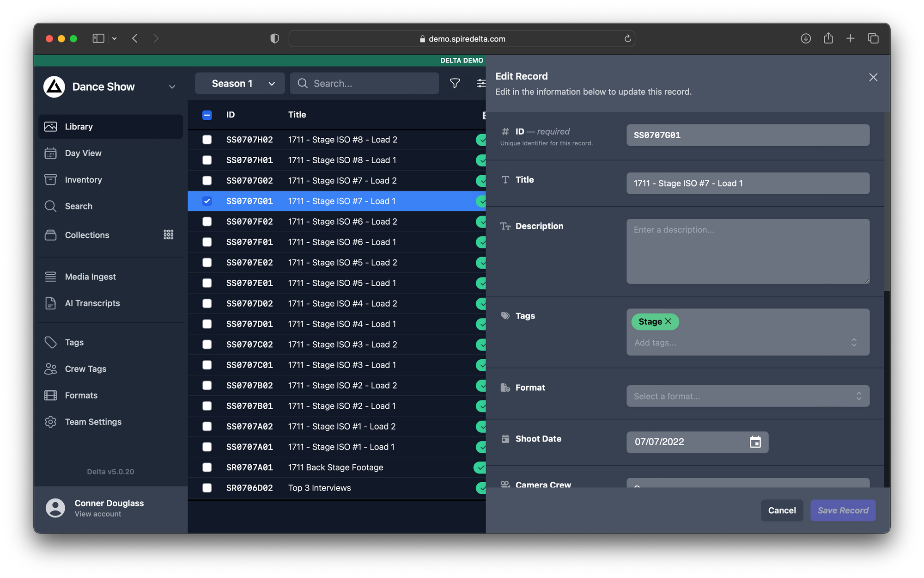Click the Safari privacy shield icon
924x578 pixels.
click(x=274, y=38)
